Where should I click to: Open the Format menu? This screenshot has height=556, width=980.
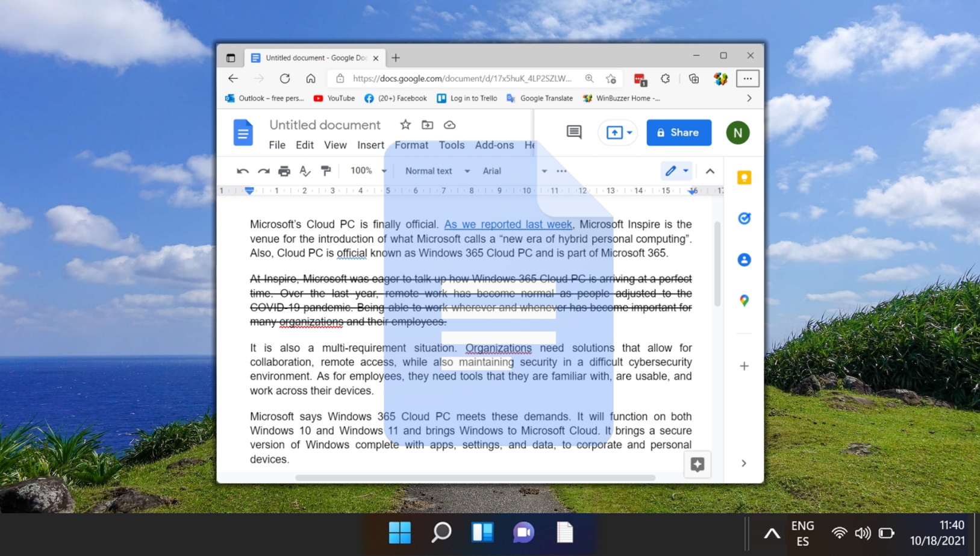411,145
